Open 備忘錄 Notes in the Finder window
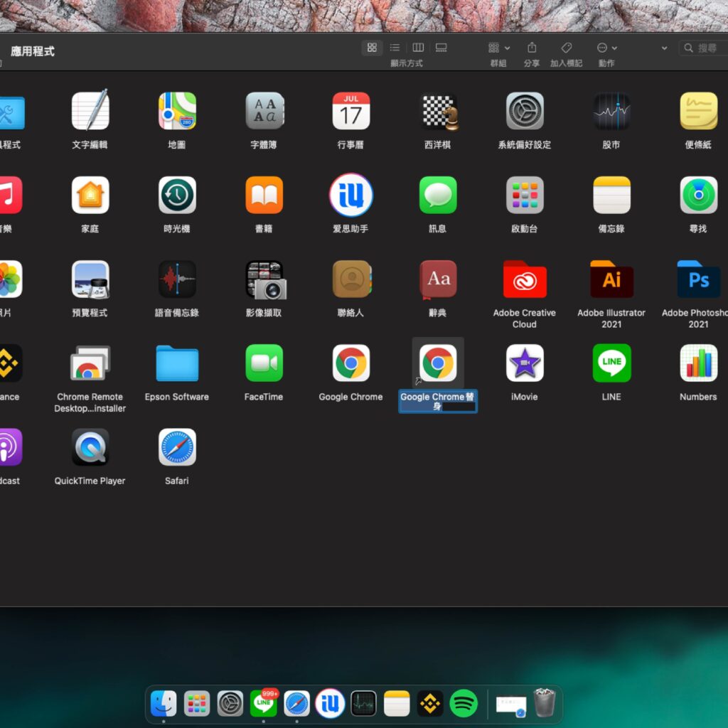Viewport: 728px width, 728px height. coord(611,195)
